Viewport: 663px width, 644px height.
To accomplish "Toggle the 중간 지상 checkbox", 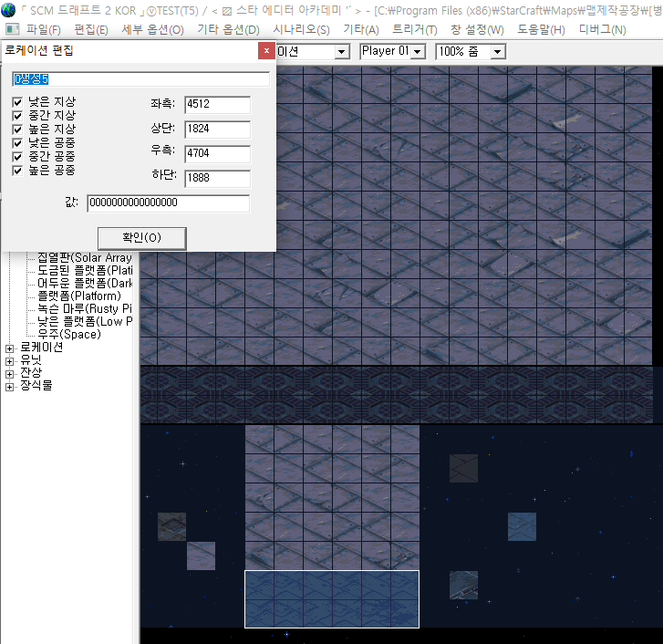I will [17, 116].
